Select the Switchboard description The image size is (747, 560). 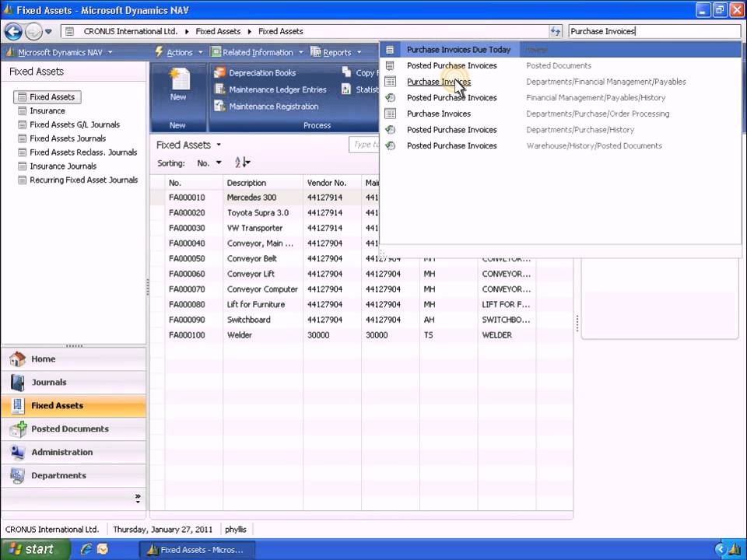(249, 320)
